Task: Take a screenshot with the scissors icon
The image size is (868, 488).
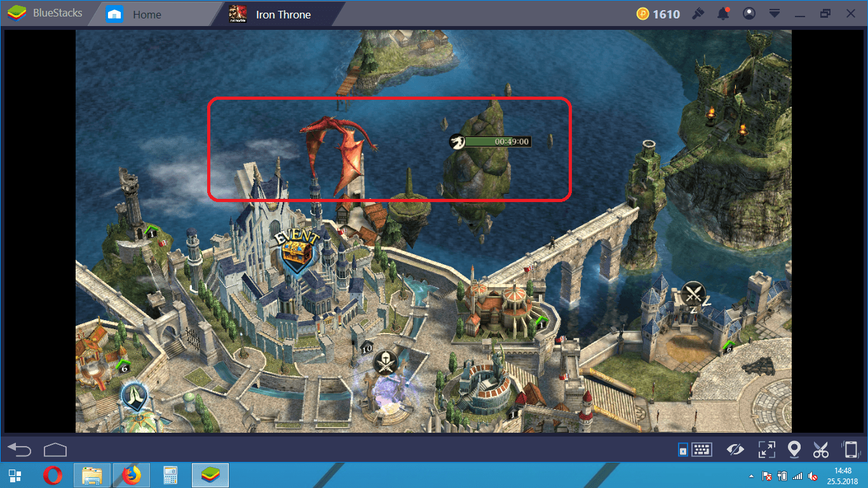Action: 821,450
